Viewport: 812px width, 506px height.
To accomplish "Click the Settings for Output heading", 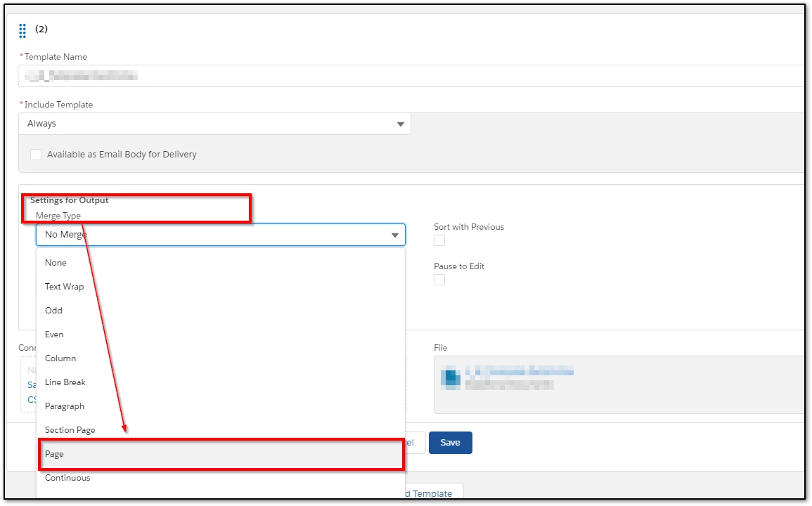I will point(70,200).
